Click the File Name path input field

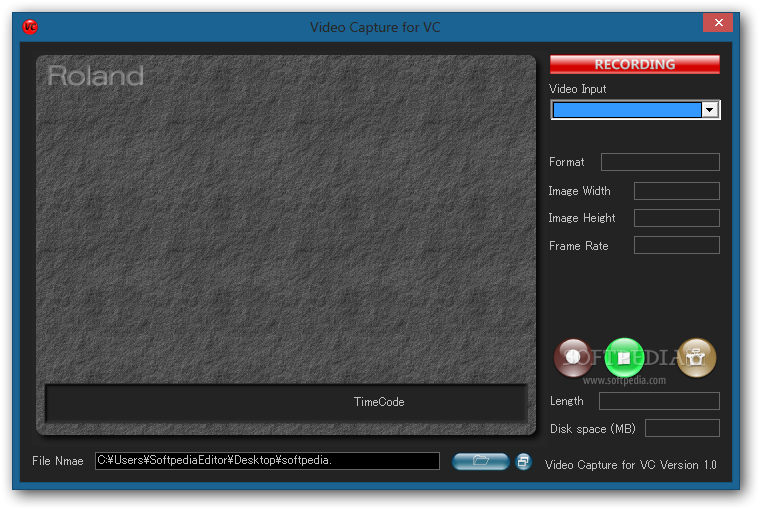[x=267, y=461]
